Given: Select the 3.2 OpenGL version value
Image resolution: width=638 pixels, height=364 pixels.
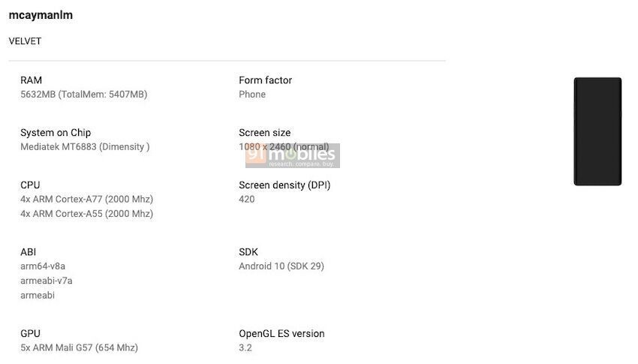Looking at the screenshot, I should pos(245,348).
